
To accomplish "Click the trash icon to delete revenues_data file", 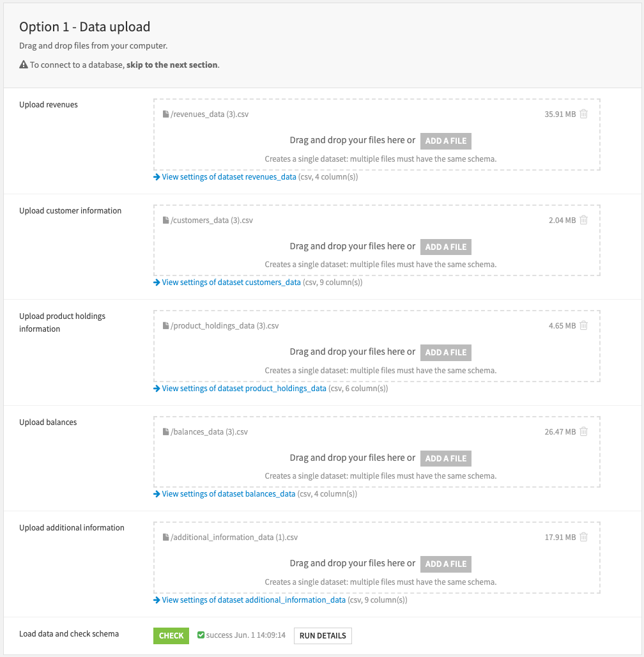I will (583, 114).
